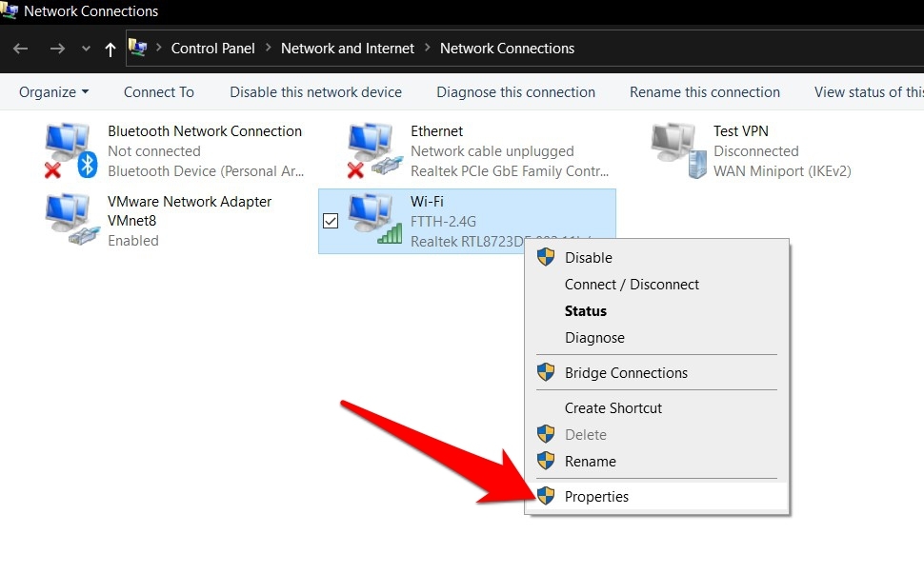This screenshot has width=924, height=574.
Task: Choose Bridge Connections menu entry
Action: point(656,372)
